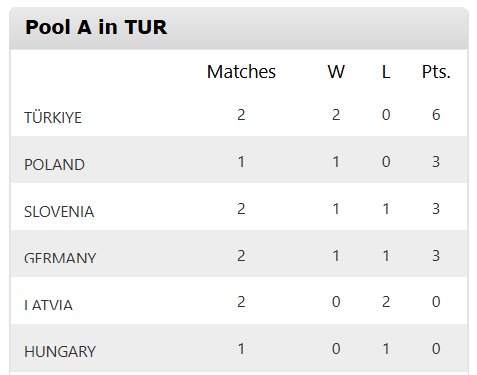Select Germany's wins value
477x375 pixels.
click(x=336, y=256)
